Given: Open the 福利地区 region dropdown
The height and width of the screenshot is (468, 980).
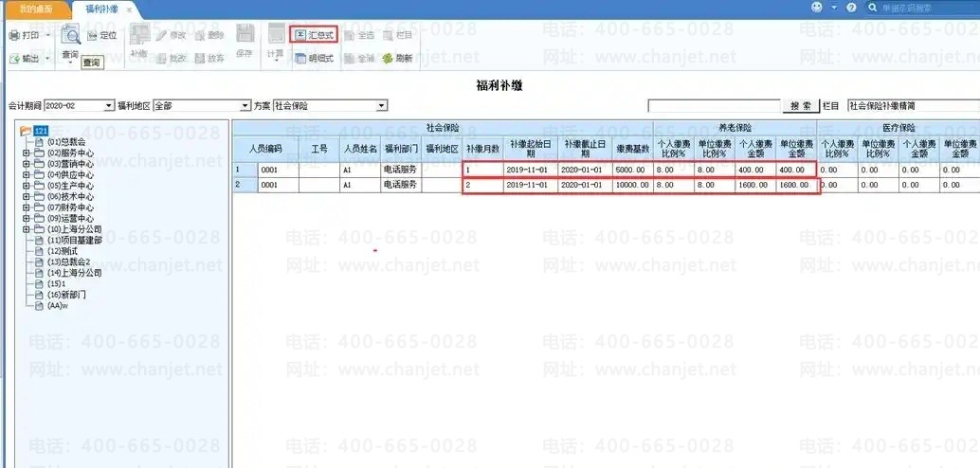Looking at the screenshot, I should click(245, 106).
